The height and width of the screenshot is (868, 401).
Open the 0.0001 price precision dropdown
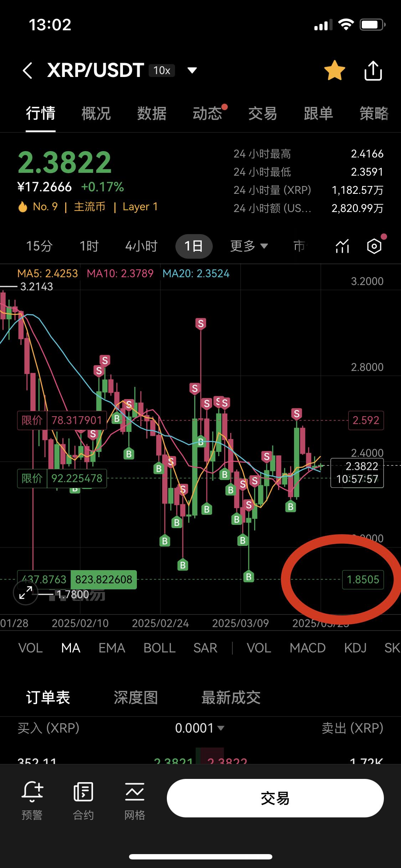point(200,728)
